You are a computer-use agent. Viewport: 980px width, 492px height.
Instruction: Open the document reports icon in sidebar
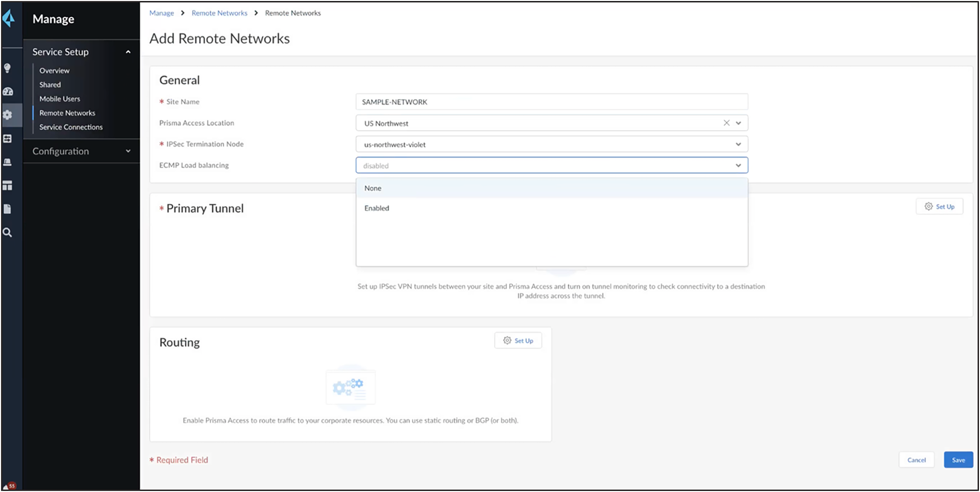pyautogui.click(x=8, y=209)
